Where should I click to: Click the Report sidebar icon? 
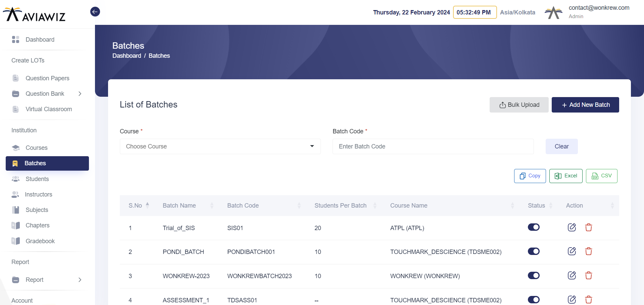coord(15,280)
